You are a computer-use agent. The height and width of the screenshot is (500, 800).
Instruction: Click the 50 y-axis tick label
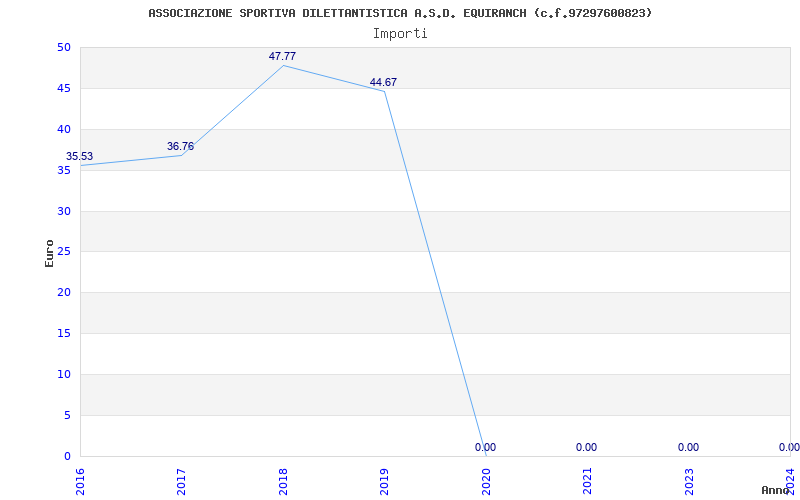coord(64,47)
